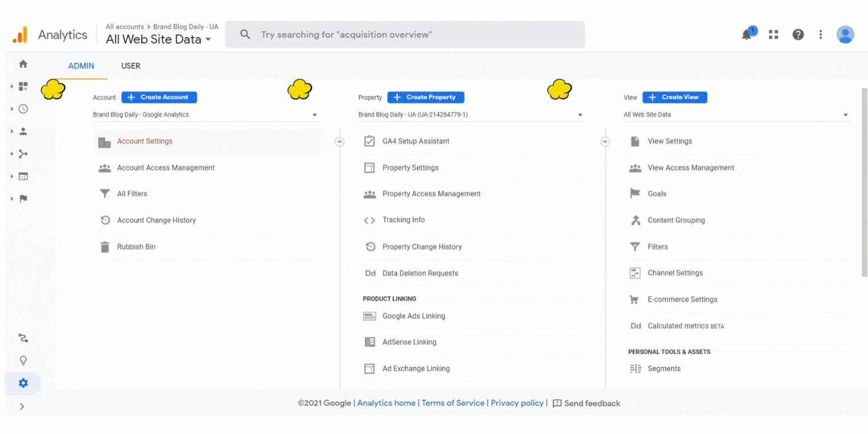The width and height of the screenshot is (868, 434).
Task: Open the Analytics home footer link
Action: click(x=387, y=403)
